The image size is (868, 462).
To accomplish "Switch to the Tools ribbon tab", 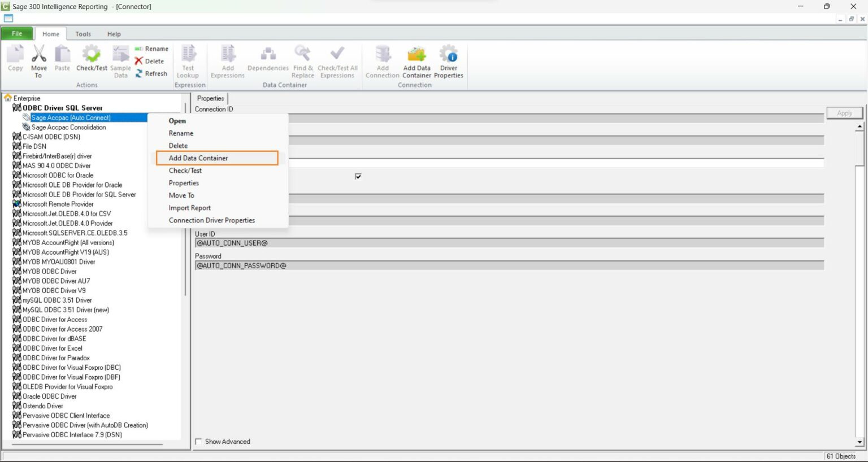I will [x=83, y=33].
